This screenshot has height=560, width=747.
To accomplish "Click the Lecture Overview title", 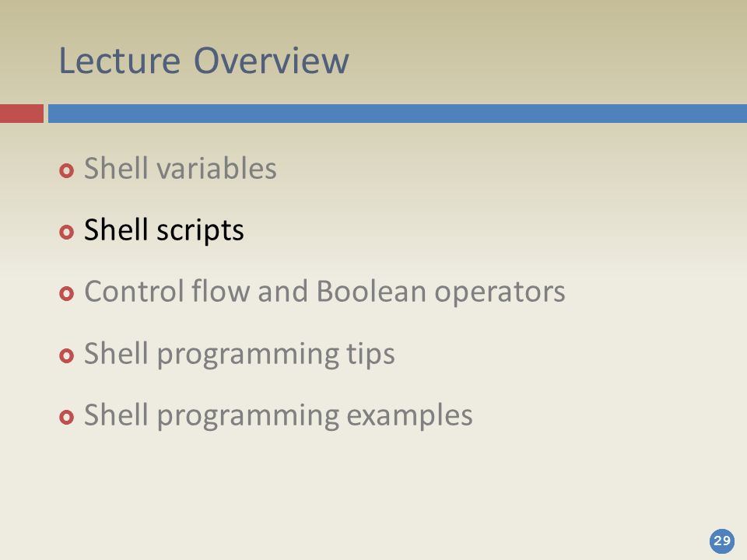I will point(204,61).
